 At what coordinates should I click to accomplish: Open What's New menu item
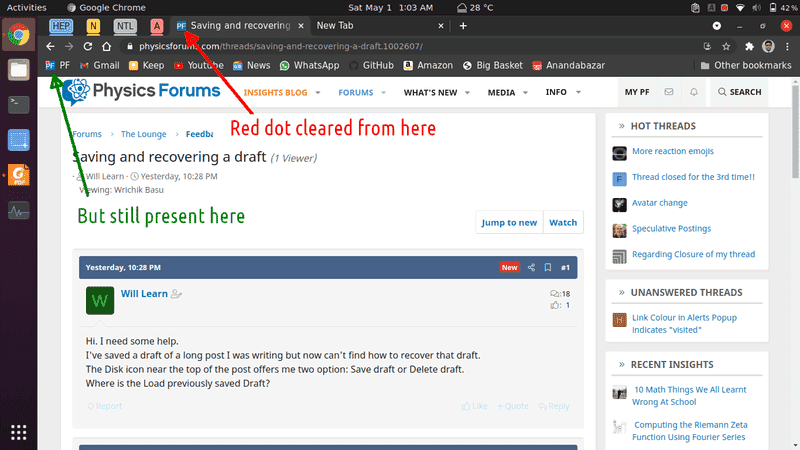coord(430,92)
